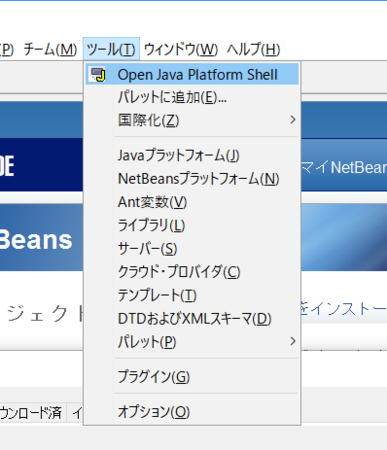Select Open Java Platform Shell menu entry
The image size is (387, 450).
[192, 74]
